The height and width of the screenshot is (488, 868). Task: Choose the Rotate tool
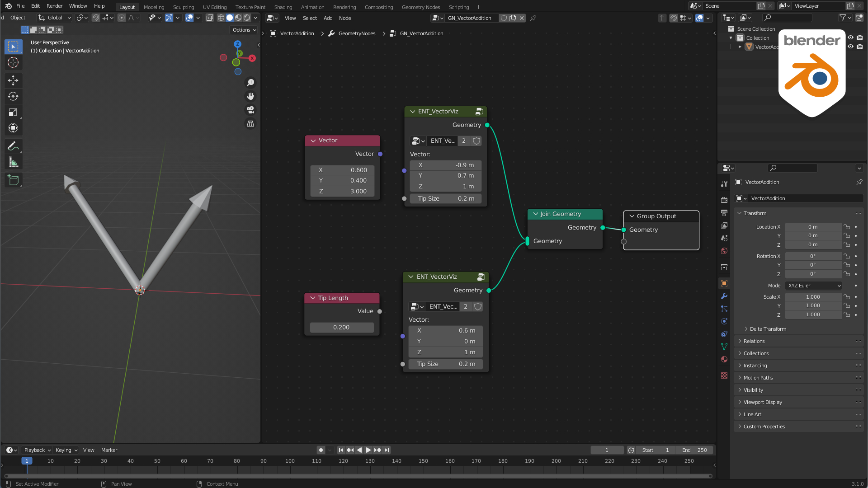[x=13, y=96]
